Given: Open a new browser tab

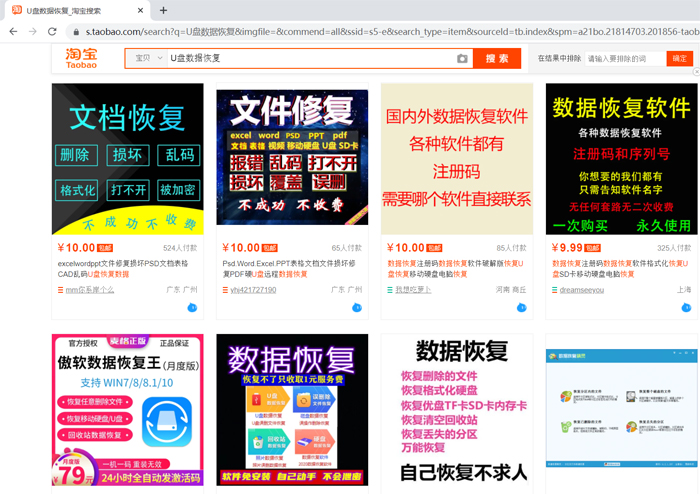Looking at the screenshot, I should coord(163,10).
